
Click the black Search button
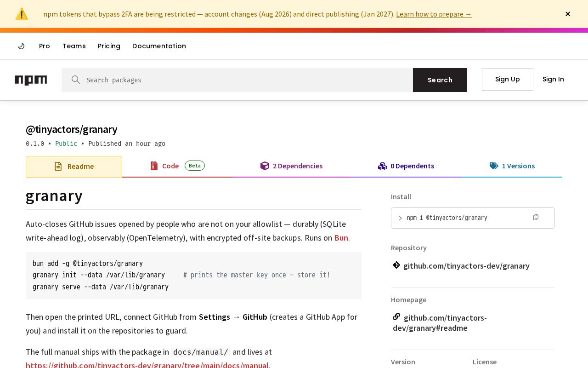[440, 80]
